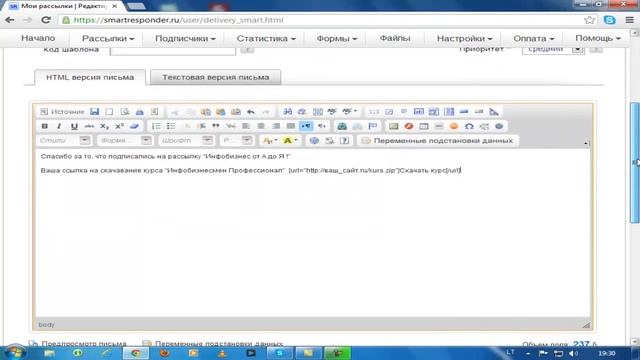640x360 pixels.
Task: Click the Checkbox form element icon
Action: [x=389, y=111]
